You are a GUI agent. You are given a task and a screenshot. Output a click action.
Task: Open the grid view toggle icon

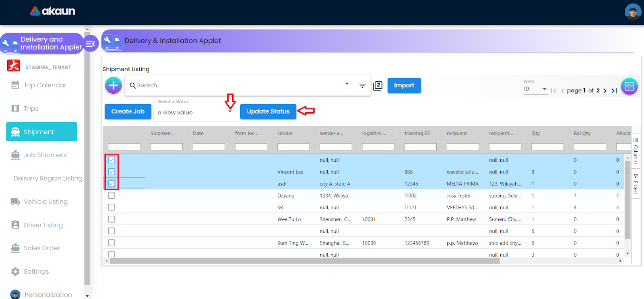629,86
